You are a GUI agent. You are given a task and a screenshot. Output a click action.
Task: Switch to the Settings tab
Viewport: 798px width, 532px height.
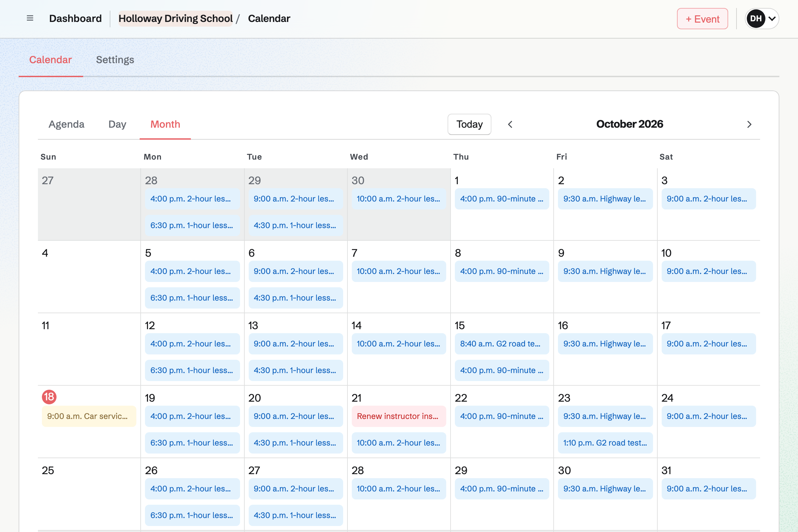115,60
